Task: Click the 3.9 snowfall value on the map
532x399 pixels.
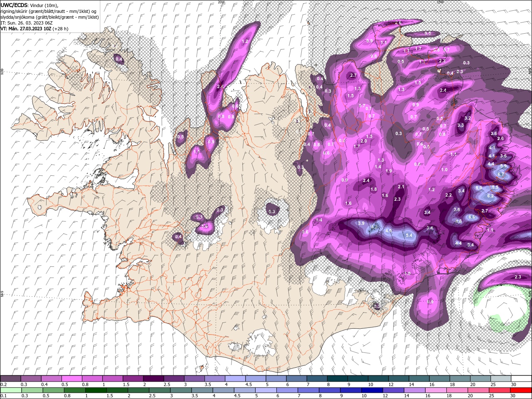Action: [361, 223]
